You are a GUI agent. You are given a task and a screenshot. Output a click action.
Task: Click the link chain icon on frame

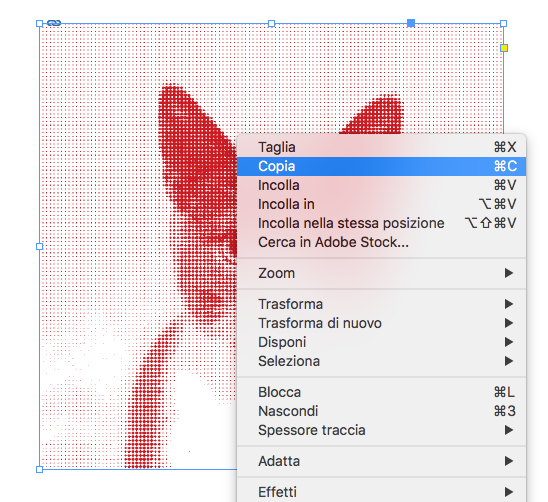(54, 23)
